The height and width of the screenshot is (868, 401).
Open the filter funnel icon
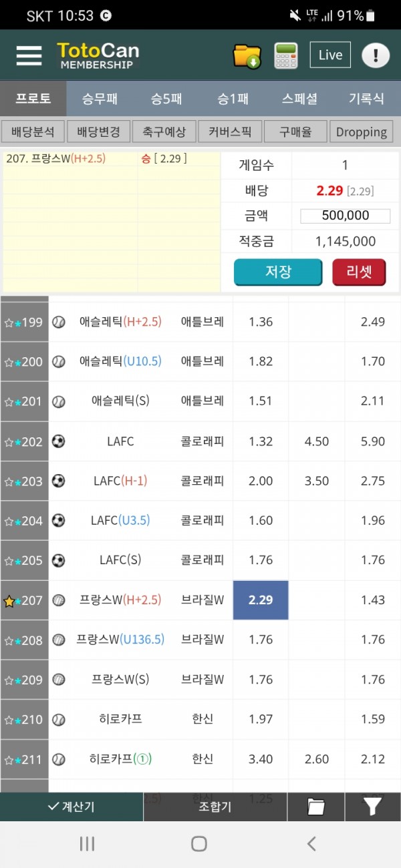point(372,807)
